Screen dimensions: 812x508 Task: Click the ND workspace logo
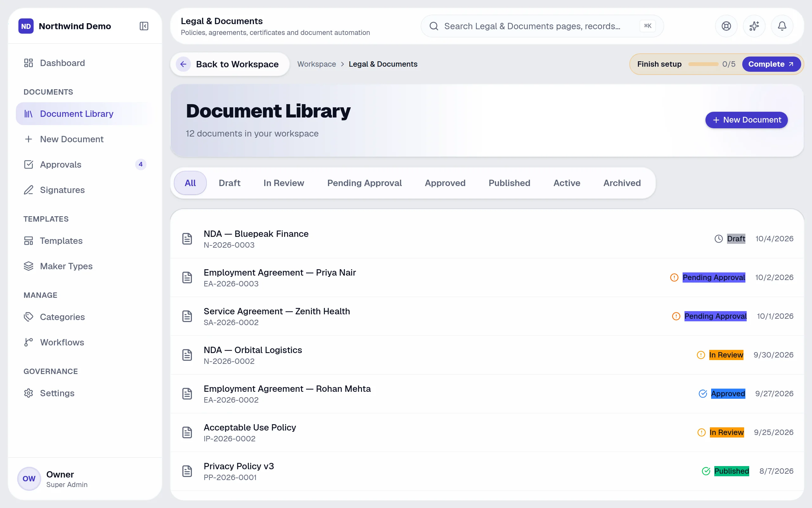[x=26, y=26]
